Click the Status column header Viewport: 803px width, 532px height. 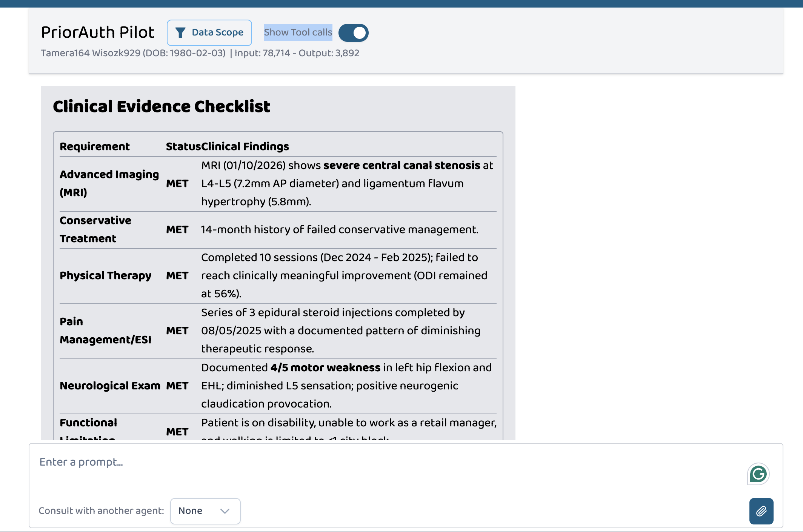click(x=183, y=146)
